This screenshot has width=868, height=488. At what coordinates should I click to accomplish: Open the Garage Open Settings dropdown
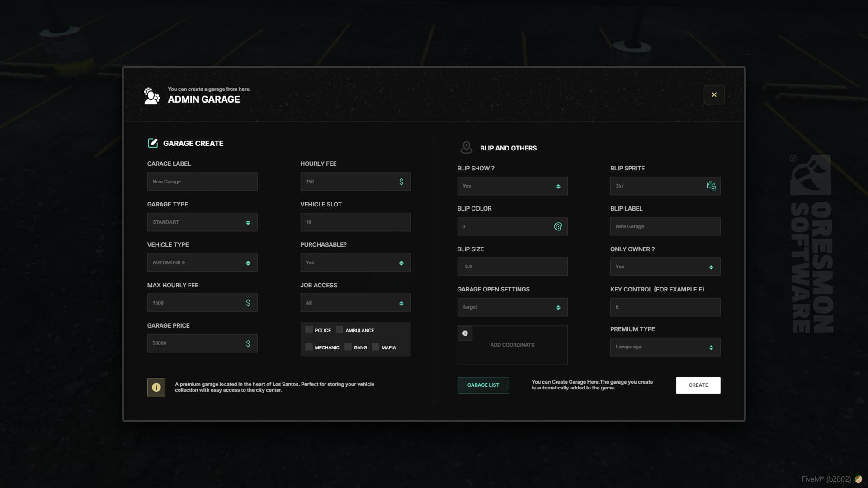click(512, 307)
